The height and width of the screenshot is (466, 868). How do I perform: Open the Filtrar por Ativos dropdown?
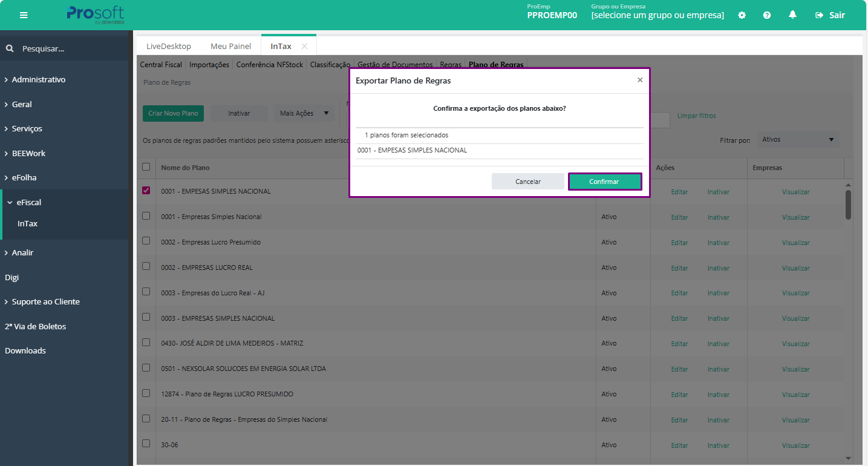point(797,140)
